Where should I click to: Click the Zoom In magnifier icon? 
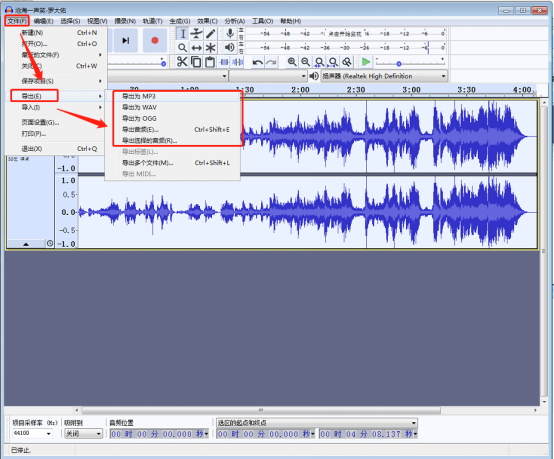click(x=292, y=62)
